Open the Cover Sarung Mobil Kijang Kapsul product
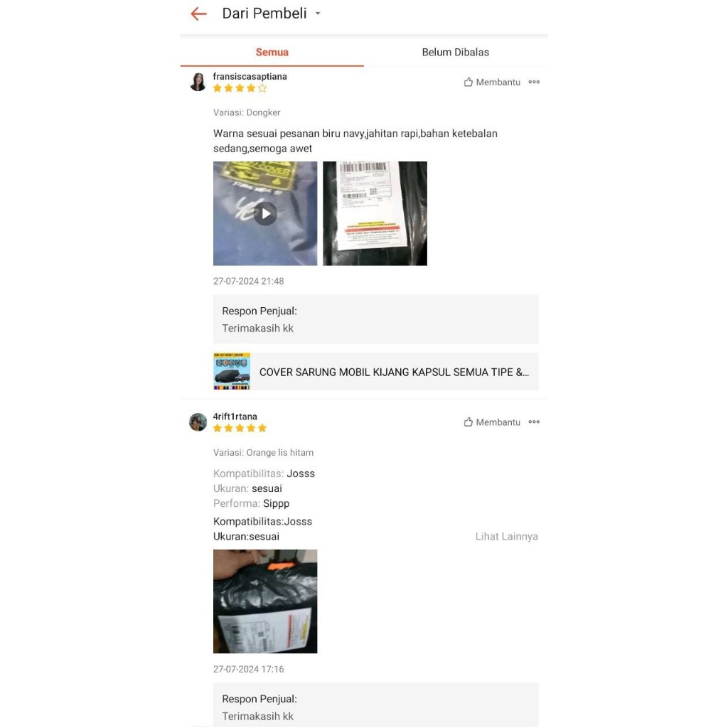Screen dimensions: 728x728 [x=375, y=371]
